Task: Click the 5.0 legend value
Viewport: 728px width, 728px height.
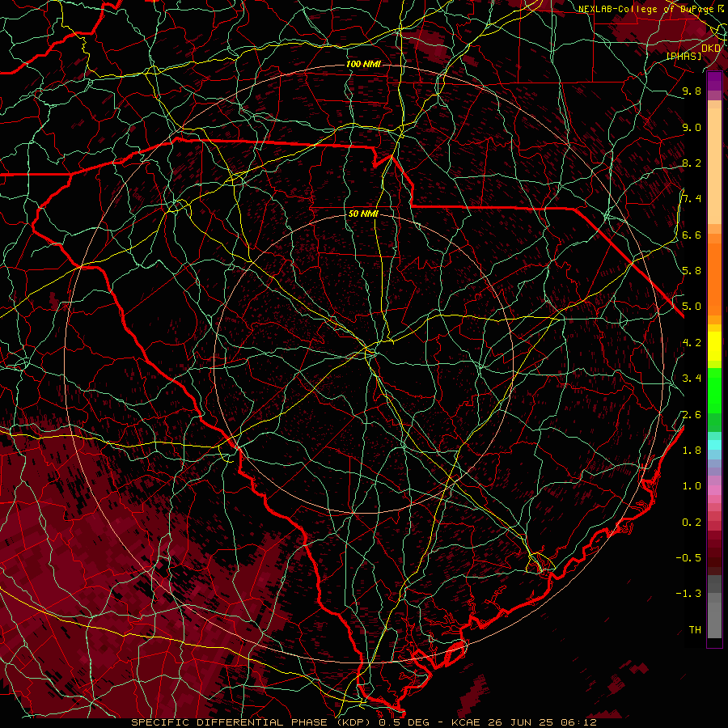Action: pos(692,307)
